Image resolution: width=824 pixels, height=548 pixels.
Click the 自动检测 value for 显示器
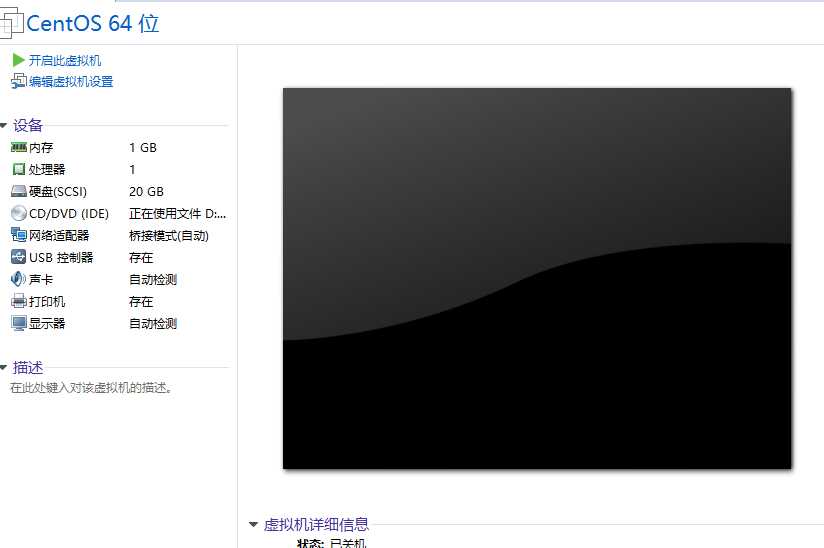[x=153, y=323]
